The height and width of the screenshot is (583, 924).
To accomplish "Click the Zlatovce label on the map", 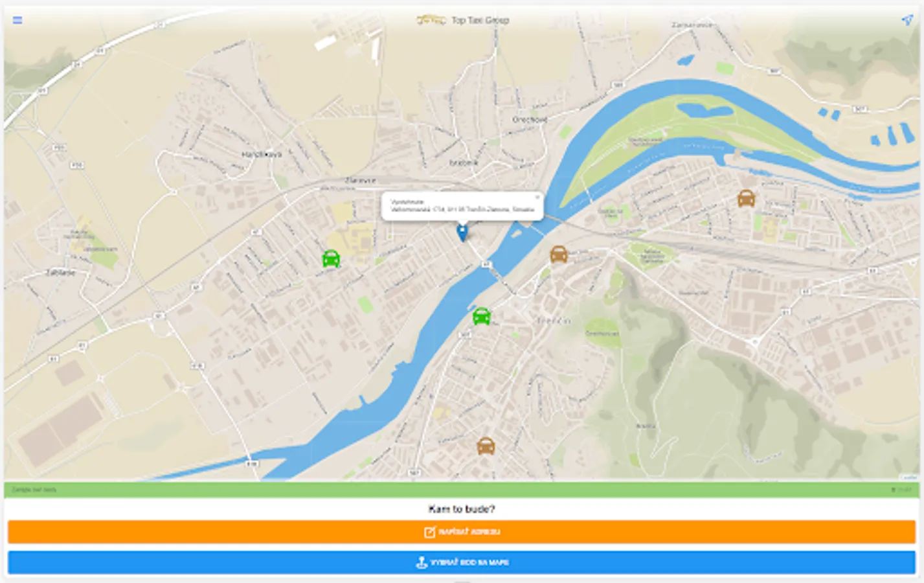I will (x=360, y=180).
